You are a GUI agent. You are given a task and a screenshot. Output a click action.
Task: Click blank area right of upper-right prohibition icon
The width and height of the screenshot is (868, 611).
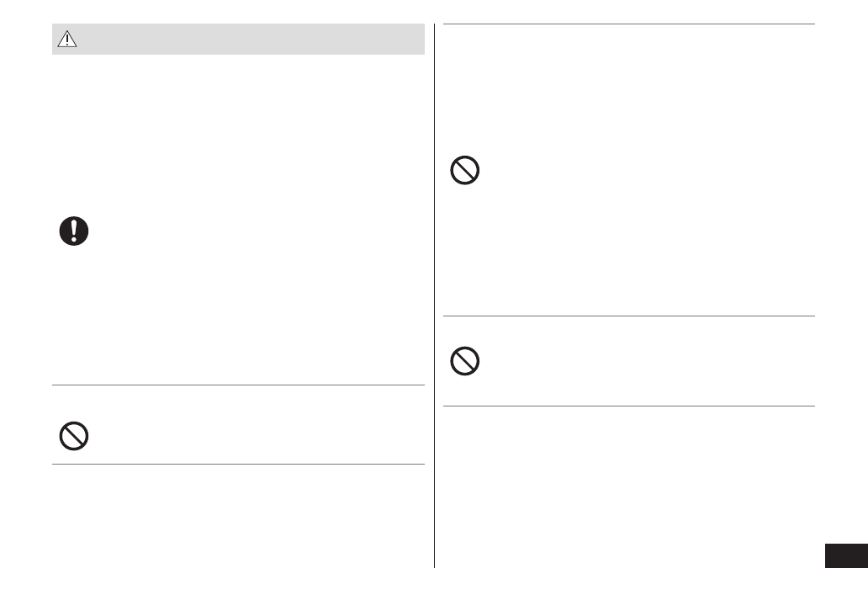click(639, 171)
